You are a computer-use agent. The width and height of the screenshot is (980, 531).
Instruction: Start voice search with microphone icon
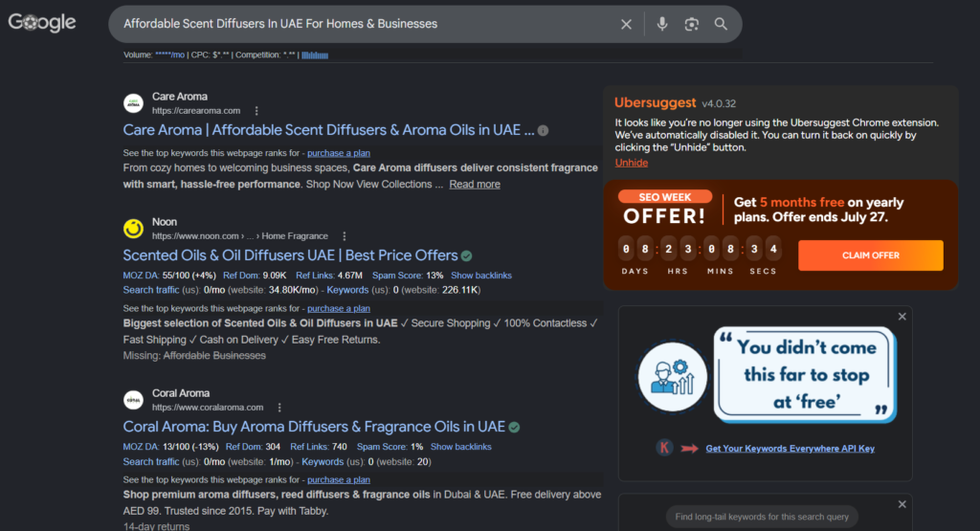(662, 24)
